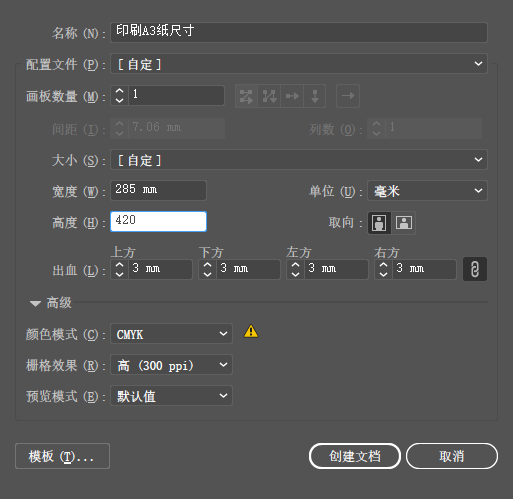This screenshot has width=513, height=499.
Task: Toggle the bleed link chain icon
Action: tap(475, 269)
